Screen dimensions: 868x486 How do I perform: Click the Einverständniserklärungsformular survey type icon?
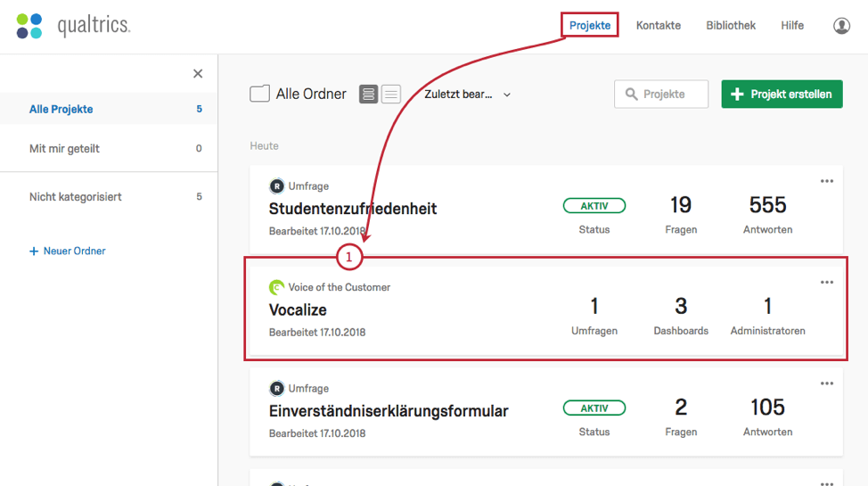[x=276, y=389]
